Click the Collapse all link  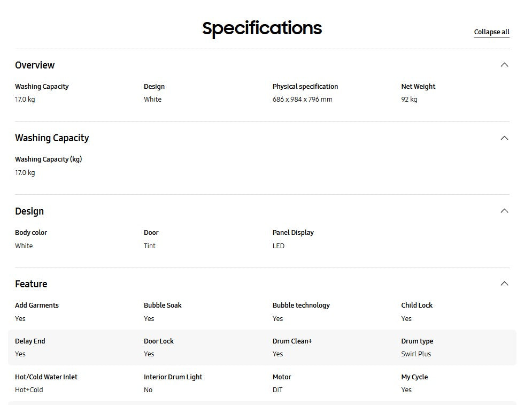491,32
